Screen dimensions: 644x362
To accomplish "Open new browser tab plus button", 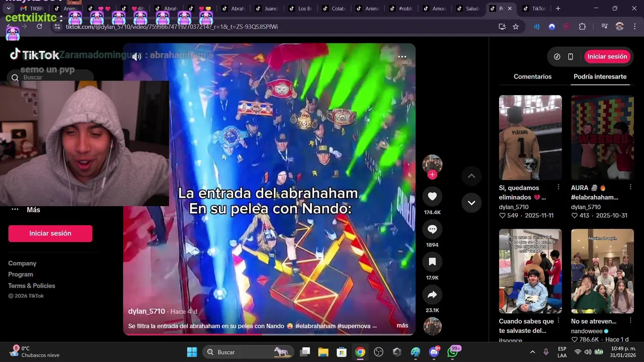I will tap(559, 9).
